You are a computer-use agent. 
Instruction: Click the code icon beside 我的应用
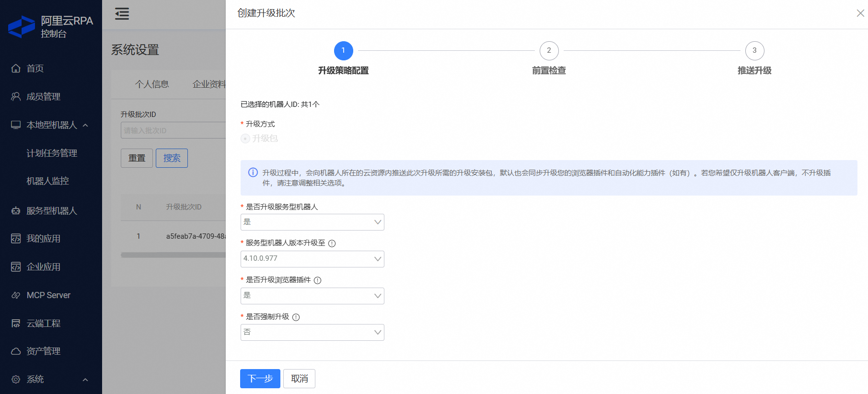pyautogui.click(x=16, y=239)
